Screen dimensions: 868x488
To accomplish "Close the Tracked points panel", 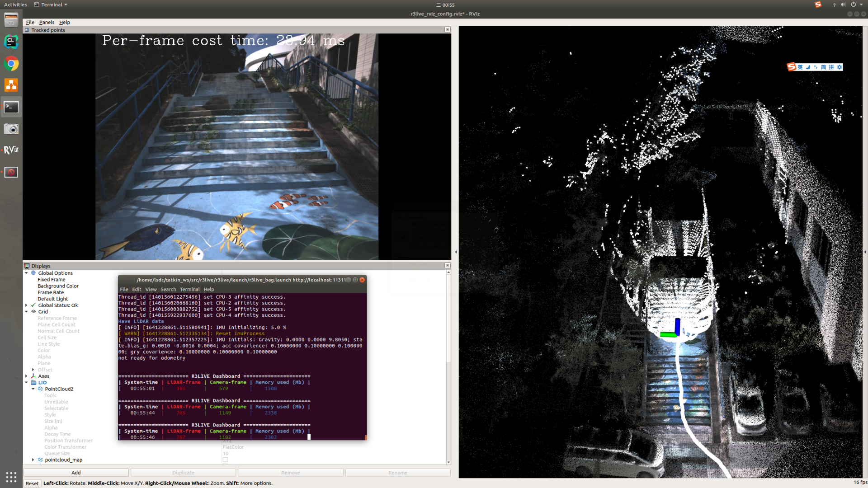I will coord(447,30).
